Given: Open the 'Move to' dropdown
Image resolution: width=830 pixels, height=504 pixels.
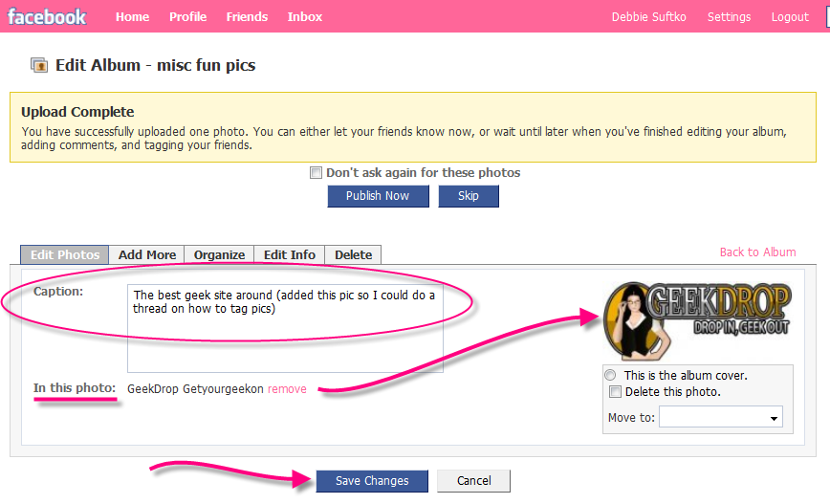Looking at the screenshot, I should pyautogui.click(x=720, y=418).
